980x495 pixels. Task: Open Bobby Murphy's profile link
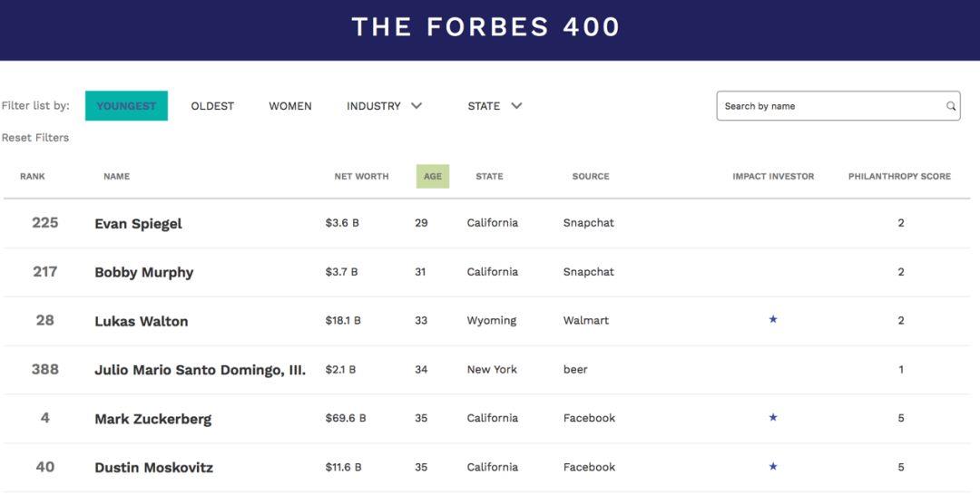143,273
